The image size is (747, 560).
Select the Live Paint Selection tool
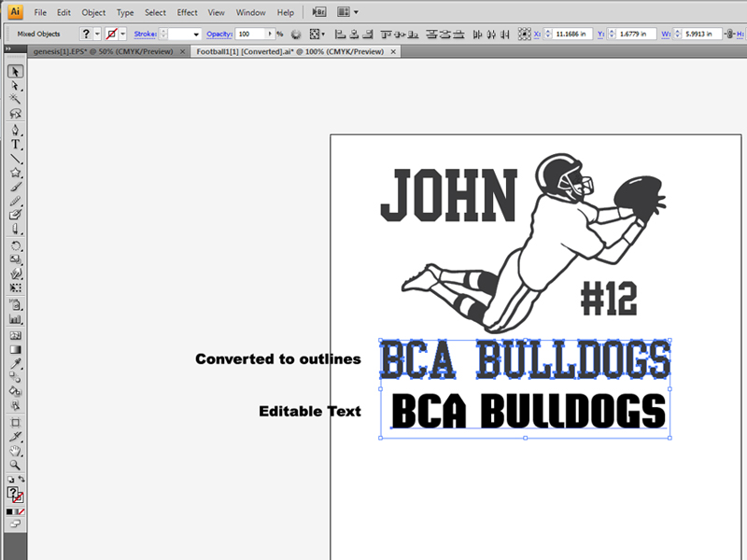pyautogui.click(x=15, y=406)
